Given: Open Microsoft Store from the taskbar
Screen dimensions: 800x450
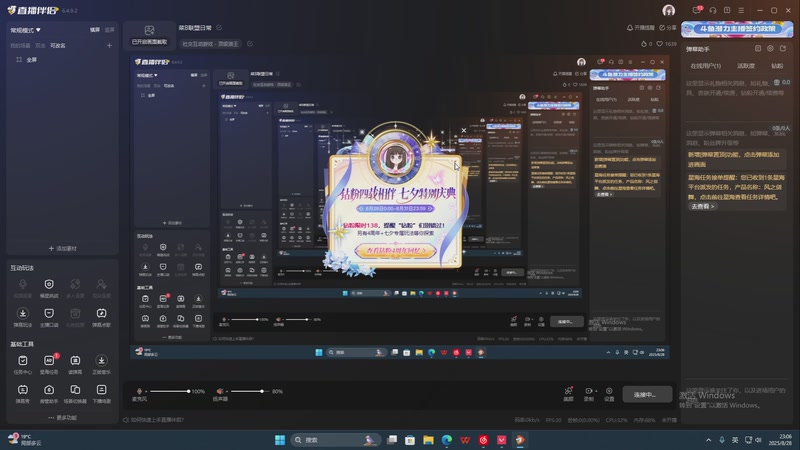Looking at the screenshot, I should tap(410, 440).
